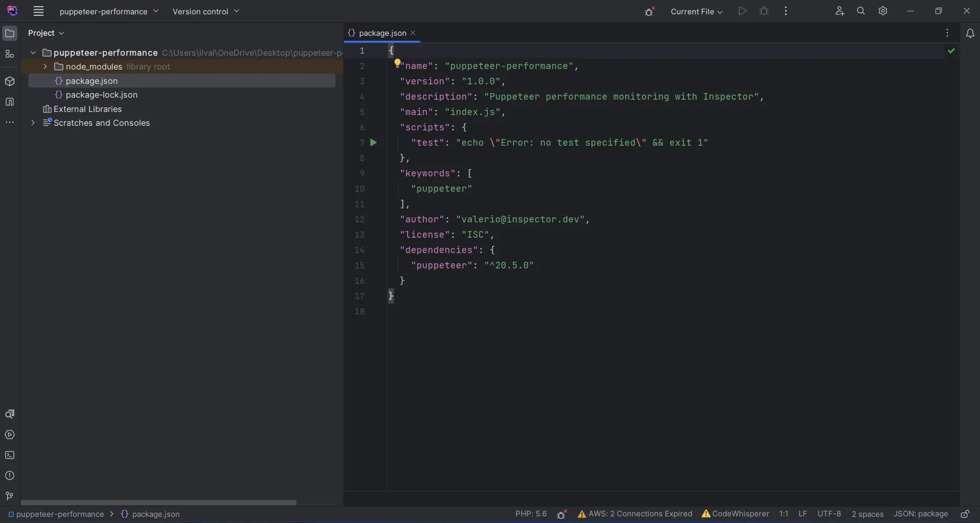The height and width of the screenshot is (523, 980).
Task: Open the Problems tool window
Action: (10, 476)
